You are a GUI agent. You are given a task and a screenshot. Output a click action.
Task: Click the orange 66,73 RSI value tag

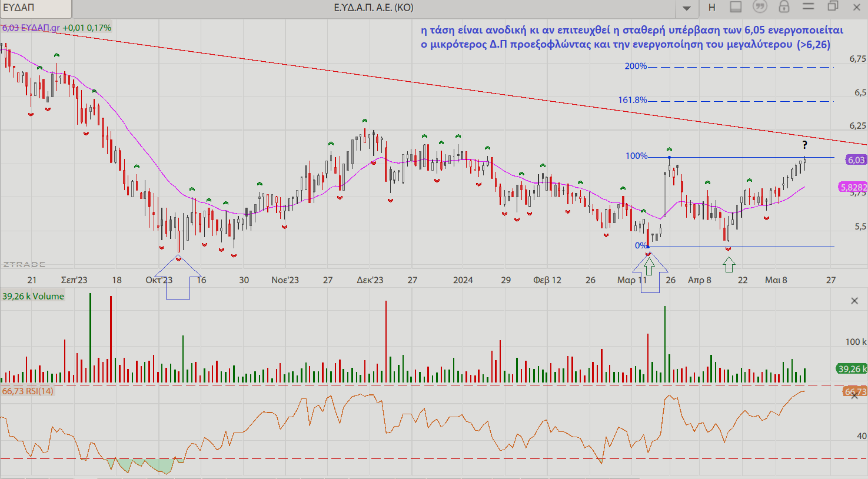point(855,391)
